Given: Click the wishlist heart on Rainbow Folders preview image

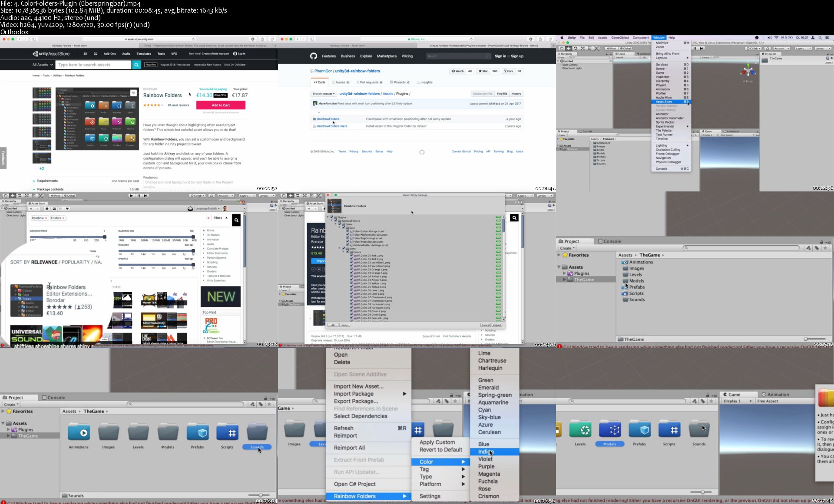Looking at the screenshot, I should click(133, 93).
